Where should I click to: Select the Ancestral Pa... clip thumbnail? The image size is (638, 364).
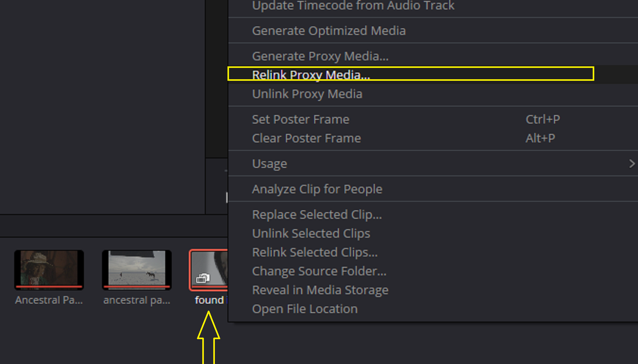(x=49, y=270)
